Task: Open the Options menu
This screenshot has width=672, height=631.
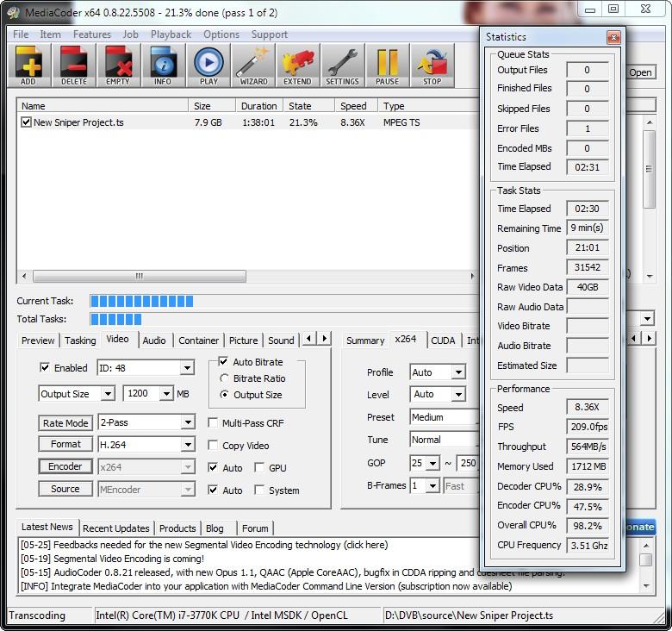Action: [x=221, y=34]
